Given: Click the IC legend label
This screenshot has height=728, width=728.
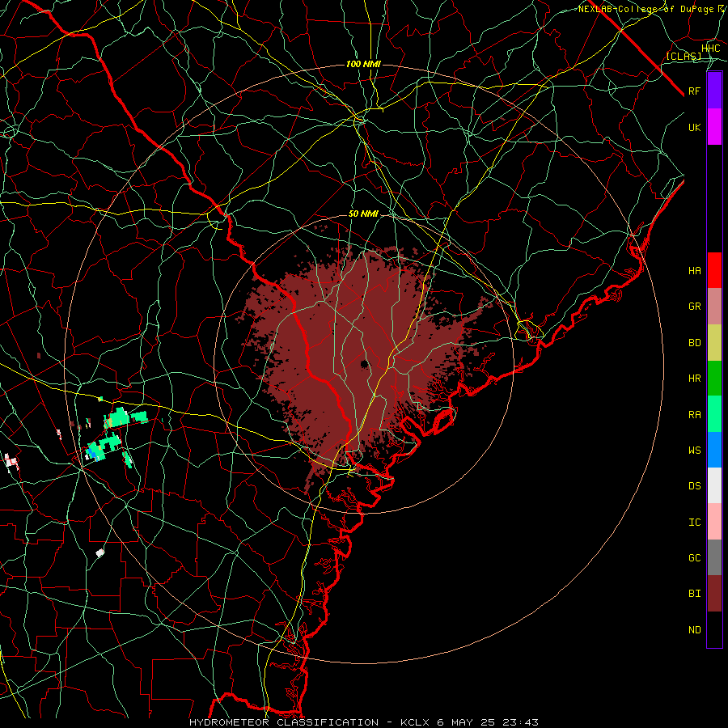Looking at the screenshot, I should click(x=694, y=522).
